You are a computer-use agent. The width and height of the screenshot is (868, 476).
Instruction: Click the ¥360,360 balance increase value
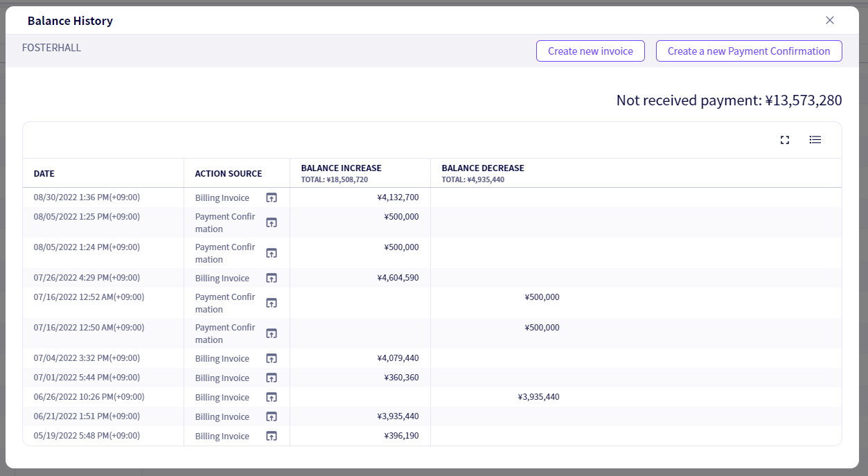pos(401,378)
